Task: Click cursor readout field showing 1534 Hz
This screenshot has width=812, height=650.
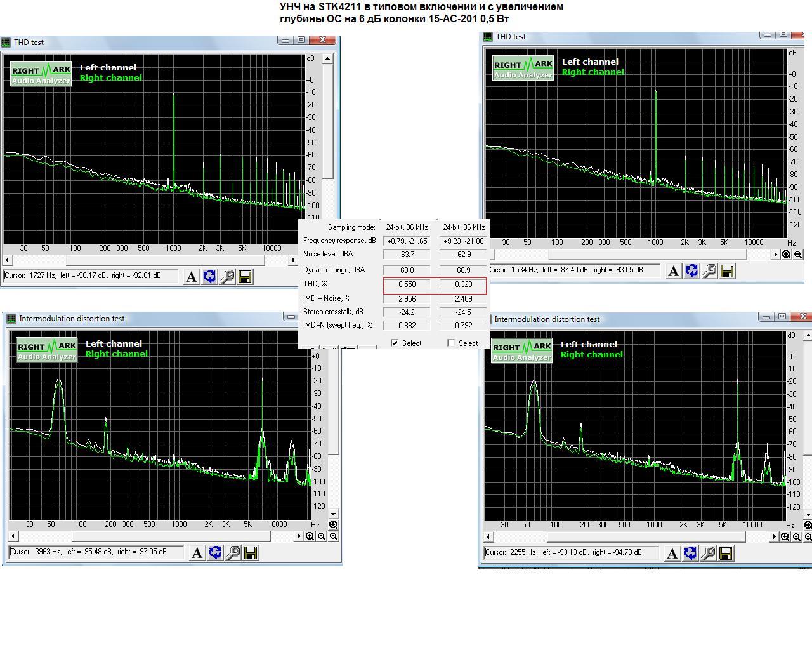Action: (573, 270)
